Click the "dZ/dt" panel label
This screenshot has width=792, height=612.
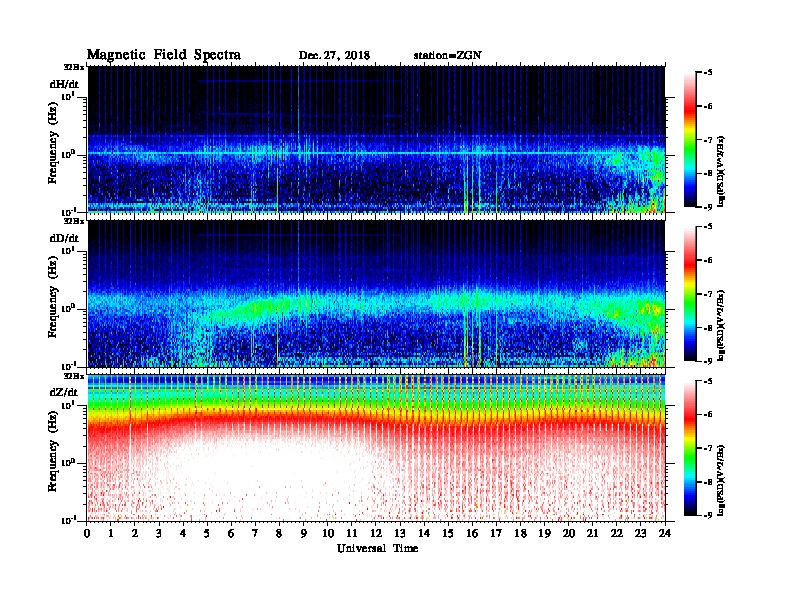click(64, 392)
